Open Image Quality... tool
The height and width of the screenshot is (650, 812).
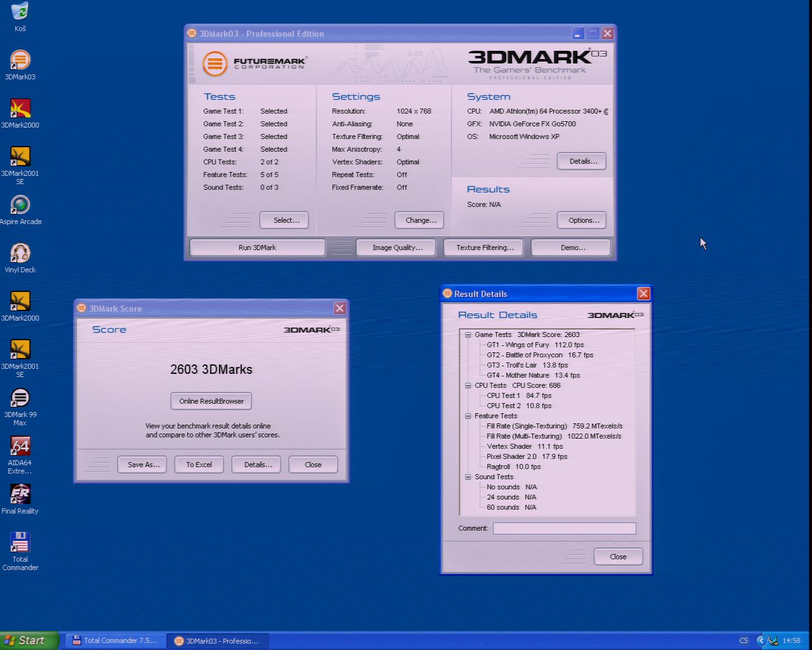point(396,248)
